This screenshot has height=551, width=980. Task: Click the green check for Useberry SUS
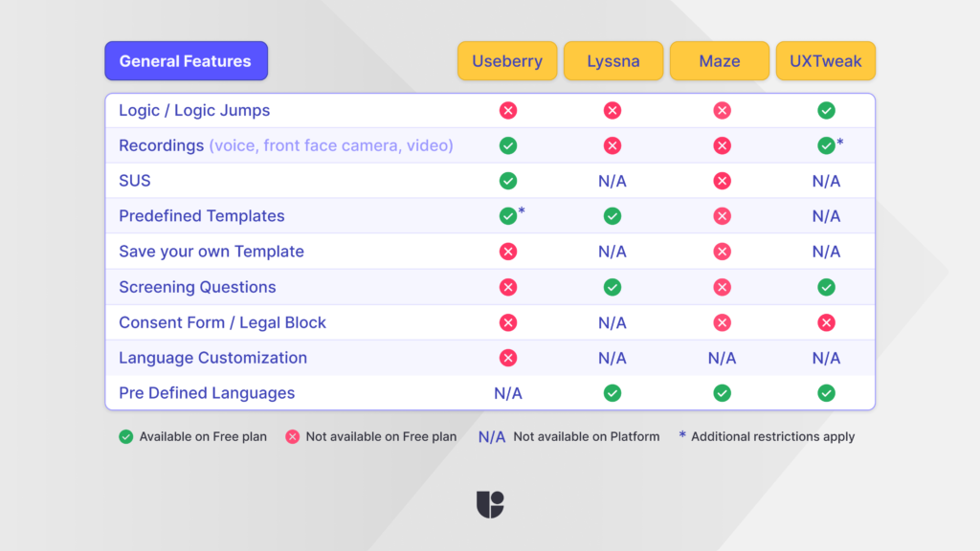click(x=508, y=181)
